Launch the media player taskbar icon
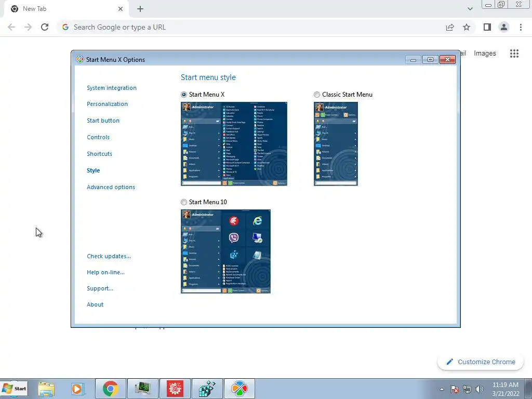 pyautogui.click(x=77, y=389)
